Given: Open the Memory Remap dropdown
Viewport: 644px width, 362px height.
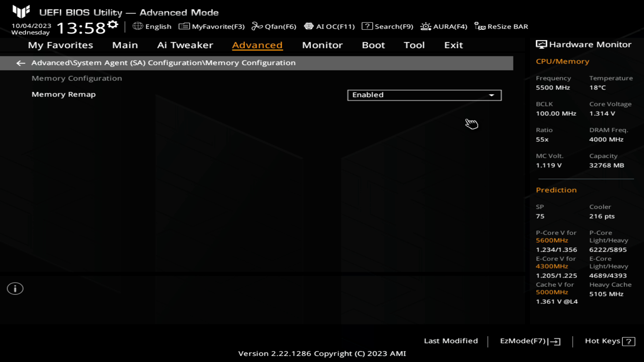Looking at the screenshot, I should [x=424, y=95].
